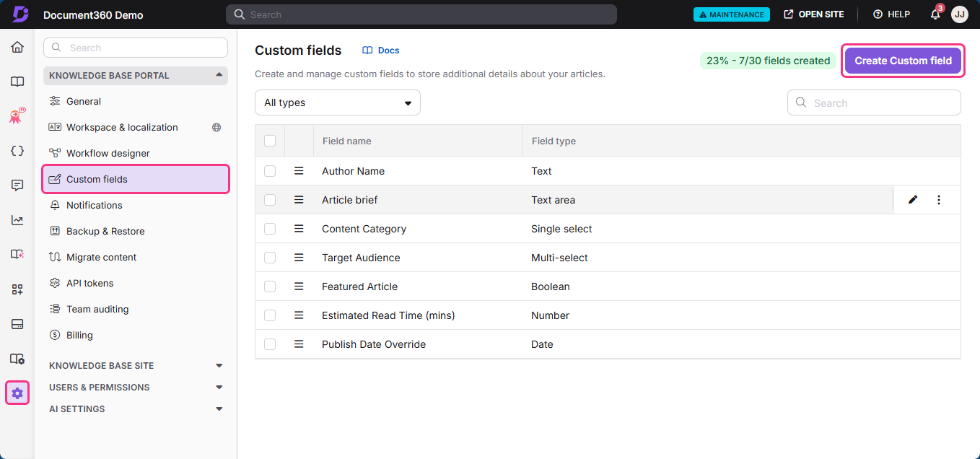
Task: Open the Home dashboard icon
Action: 17,46
